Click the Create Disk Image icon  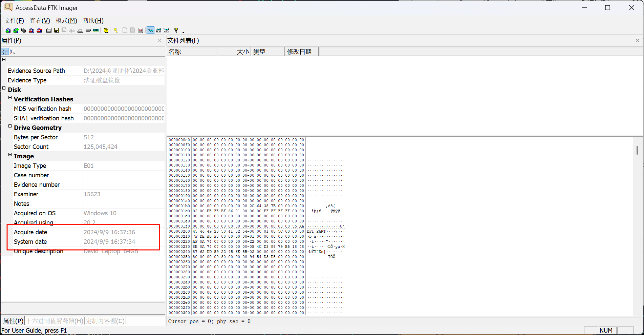[x=49, y=30]
